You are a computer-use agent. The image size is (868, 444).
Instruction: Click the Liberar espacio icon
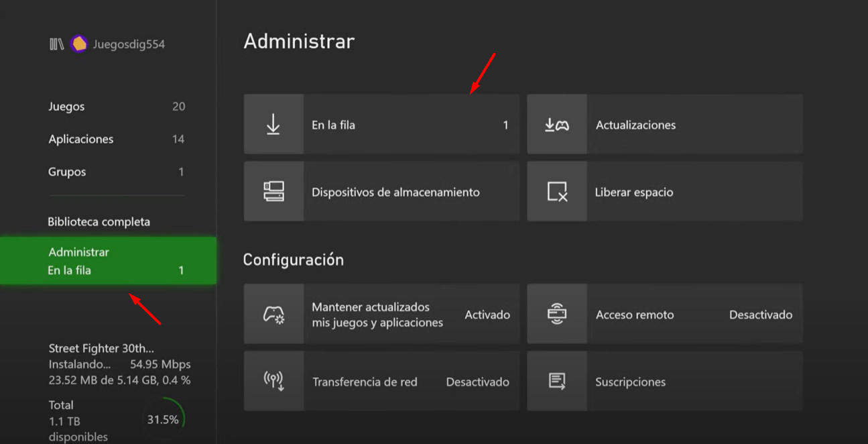(557, 192)
